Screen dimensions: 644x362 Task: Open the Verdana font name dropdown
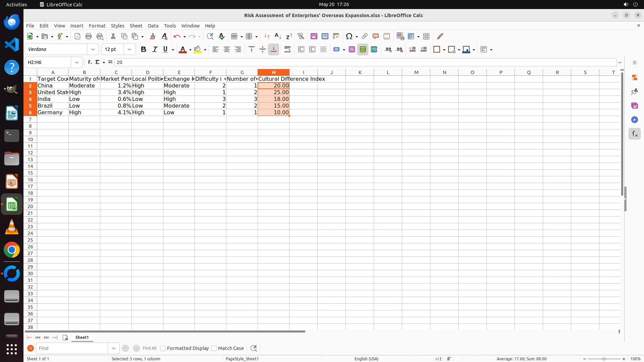click(93, 50)
